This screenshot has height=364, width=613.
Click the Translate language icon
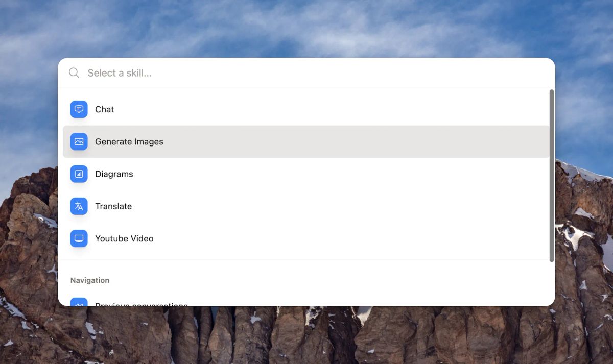[x=79, y=206]
